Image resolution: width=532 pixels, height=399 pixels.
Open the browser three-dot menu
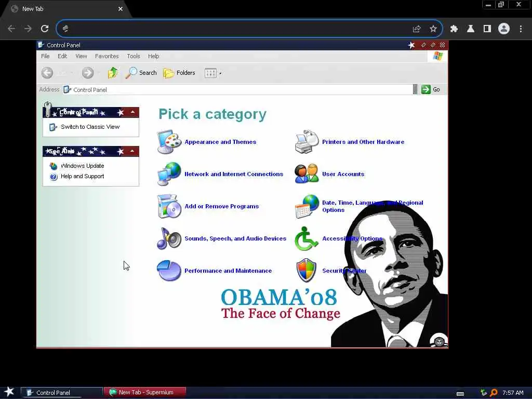521,29
